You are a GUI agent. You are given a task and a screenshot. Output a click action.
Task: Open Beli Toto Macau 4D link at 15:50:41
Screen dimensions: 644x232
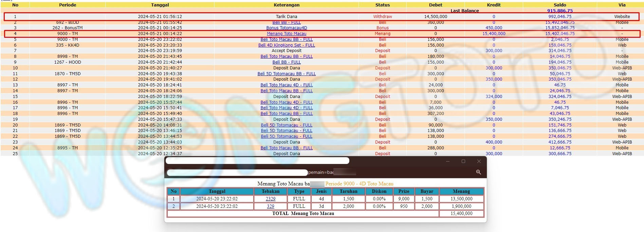pos(286,108)
